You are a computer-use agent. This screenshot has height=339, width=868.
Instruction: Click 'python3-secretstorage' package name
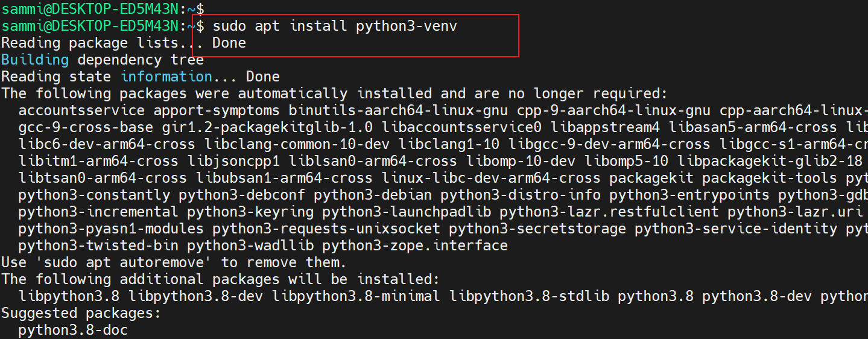[x=537, y=229]
